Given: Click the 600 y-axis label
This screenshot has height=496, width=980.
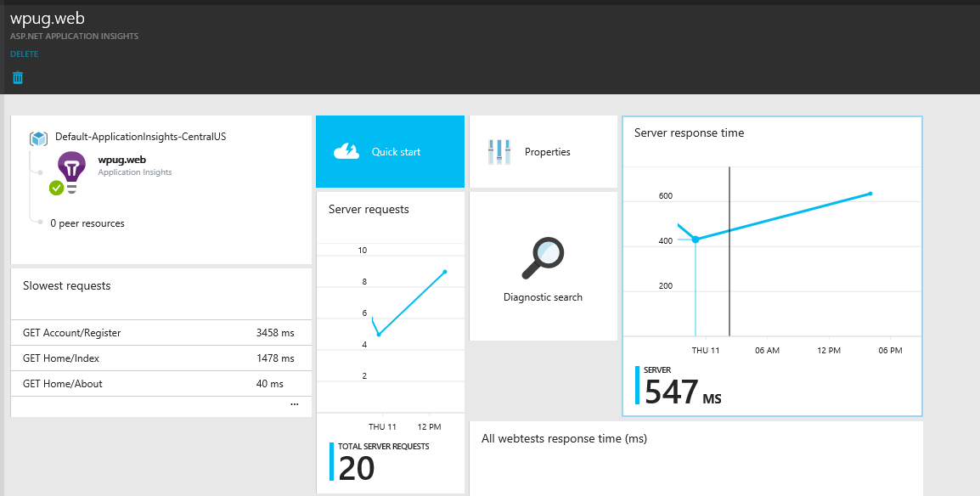Looking at the screenshot, I should tap(666, 196).
